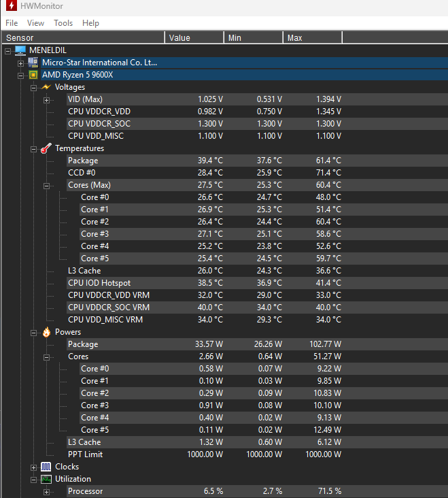Click the Powers flame icon
Image resolution: width=448 pixels, height=498 pixels.
(x=46, y=332)
